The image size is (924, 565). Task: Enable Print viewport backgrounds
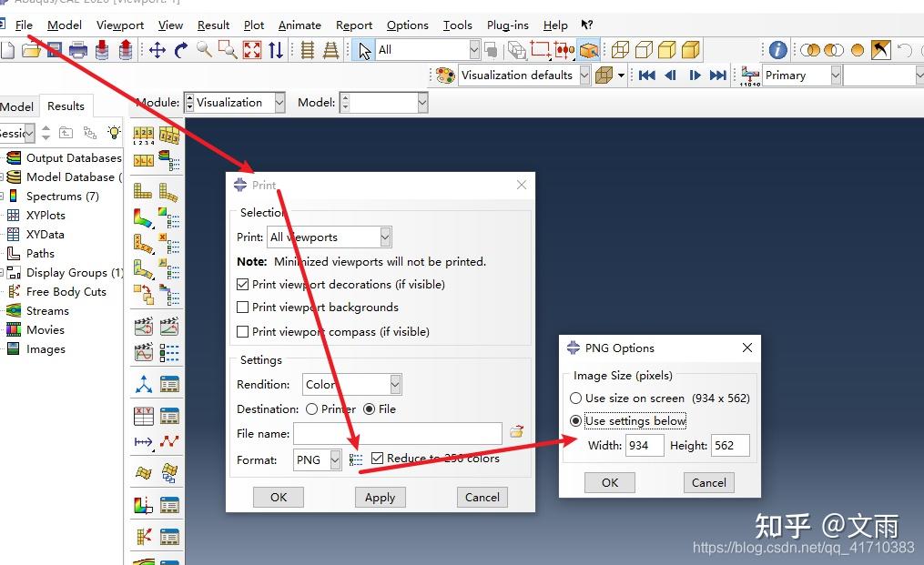(x=243, y=308)
